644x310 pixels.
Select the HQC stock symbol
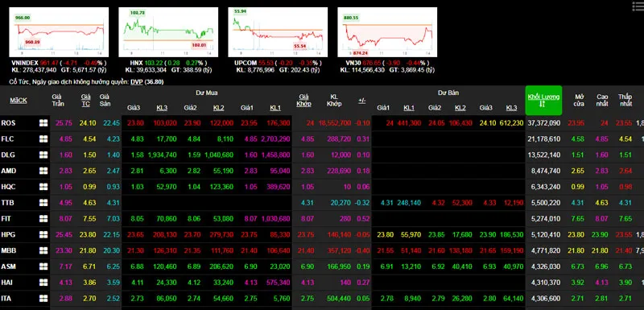pos(8,187)
